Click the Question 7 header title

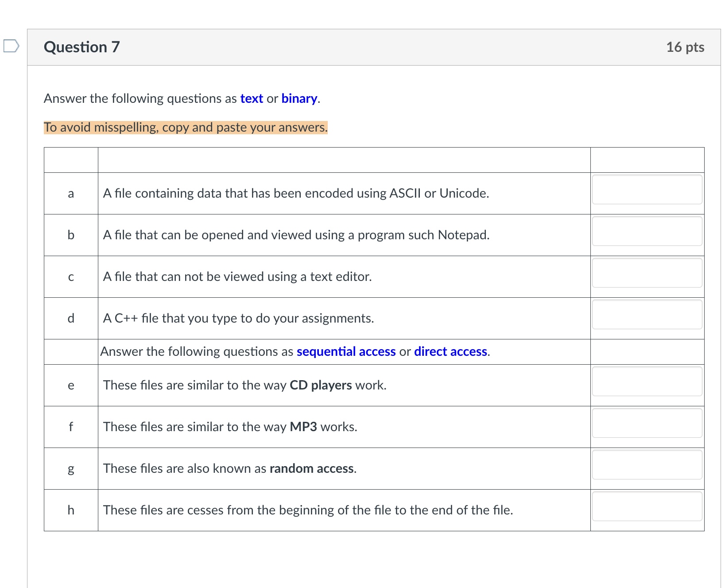(x=81, y=46)
